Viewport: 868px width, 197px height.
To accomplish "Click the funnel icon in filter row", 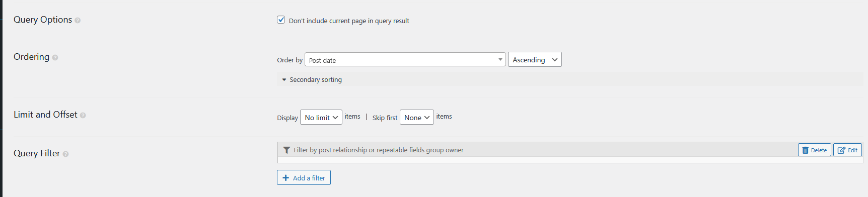I will tap(286, 150).
